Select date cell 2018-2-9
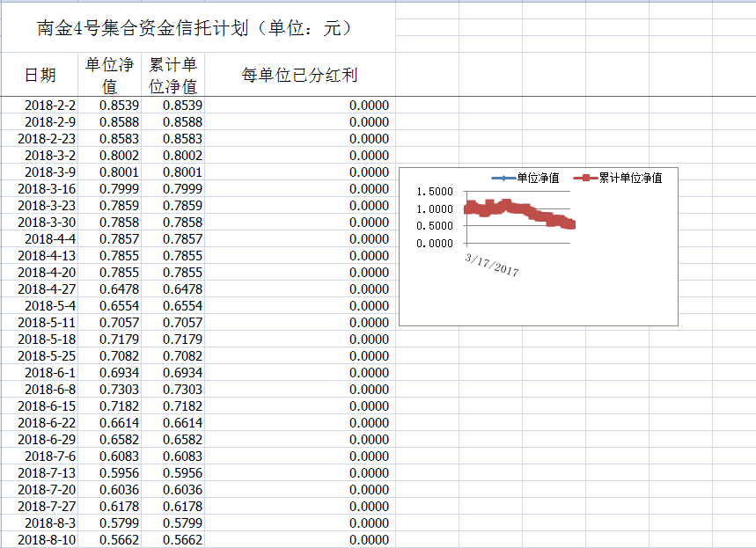 pyautogui.click(x=40, y=122)
